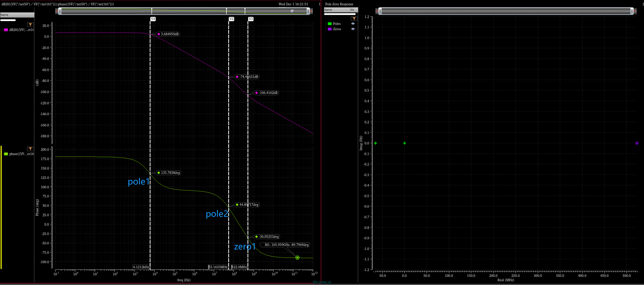
Task: Select the V3 vertical marker label
Action: point(251,19)
